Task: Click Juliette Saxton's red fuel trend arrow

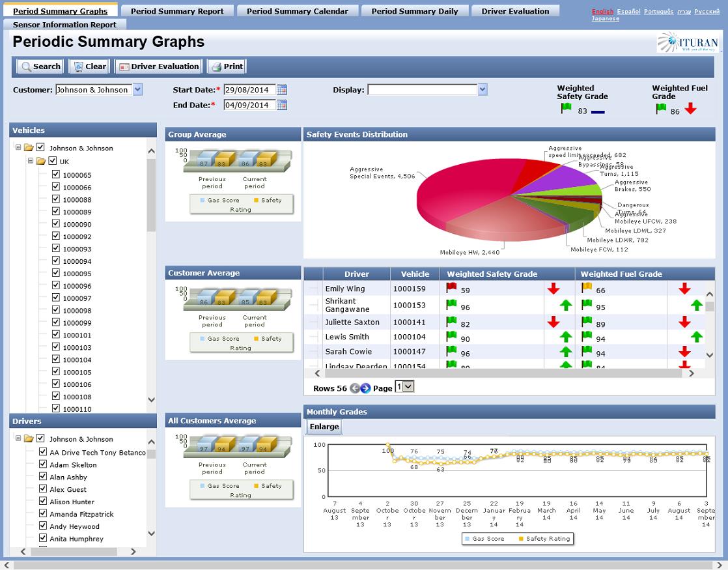Action: tap(684, 322)
